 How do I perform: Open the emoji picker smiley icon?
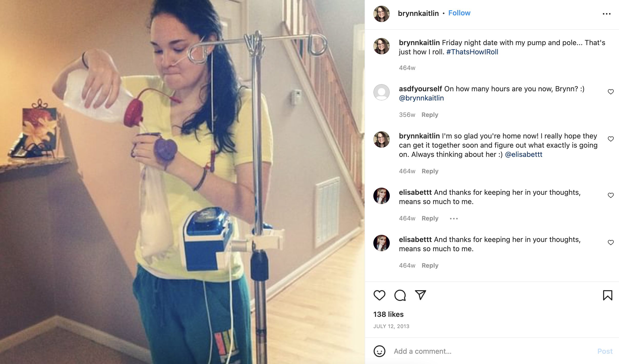[x=379, y=351]
